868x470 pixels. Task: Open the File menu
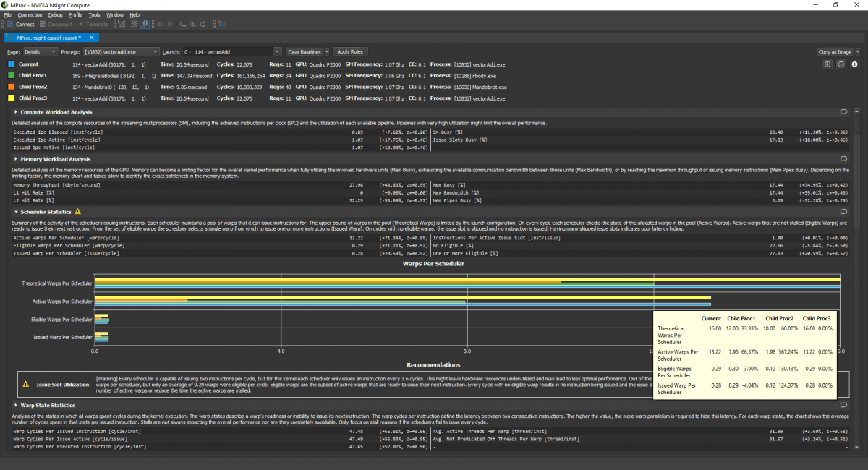[8, 14]
